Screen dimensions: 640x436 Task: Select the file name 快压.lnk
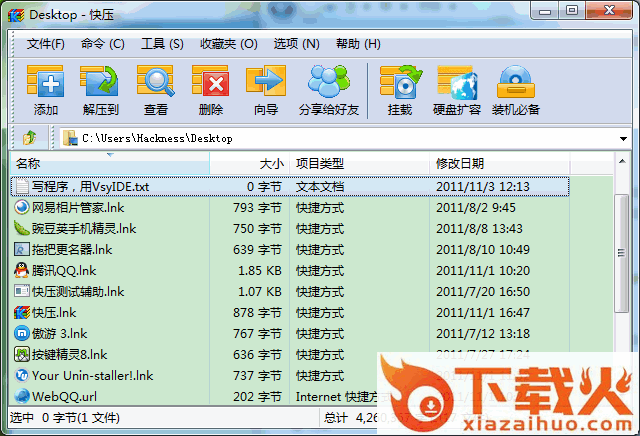pyautogui.click(x=54, y=312)
